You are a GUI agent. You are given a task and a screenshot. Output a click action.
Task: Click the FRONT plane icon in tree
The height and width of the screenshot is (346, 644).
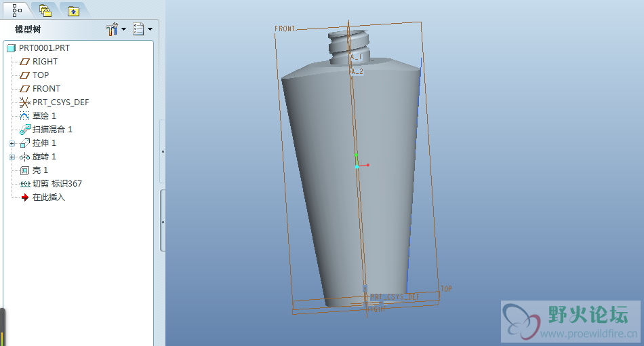pyautogui.click(x=24, y=89)
